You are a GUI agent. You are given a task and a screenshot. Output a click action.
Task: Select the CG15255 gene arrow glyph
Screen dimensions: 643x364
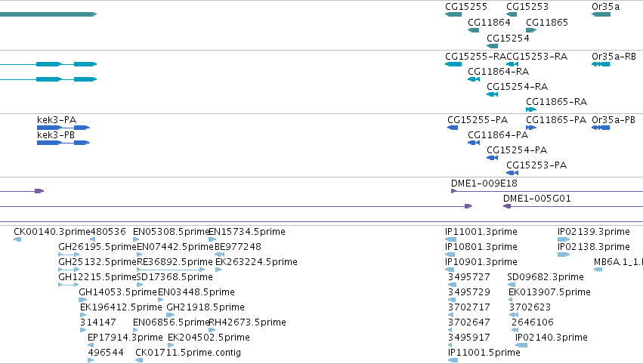point(453,14)
